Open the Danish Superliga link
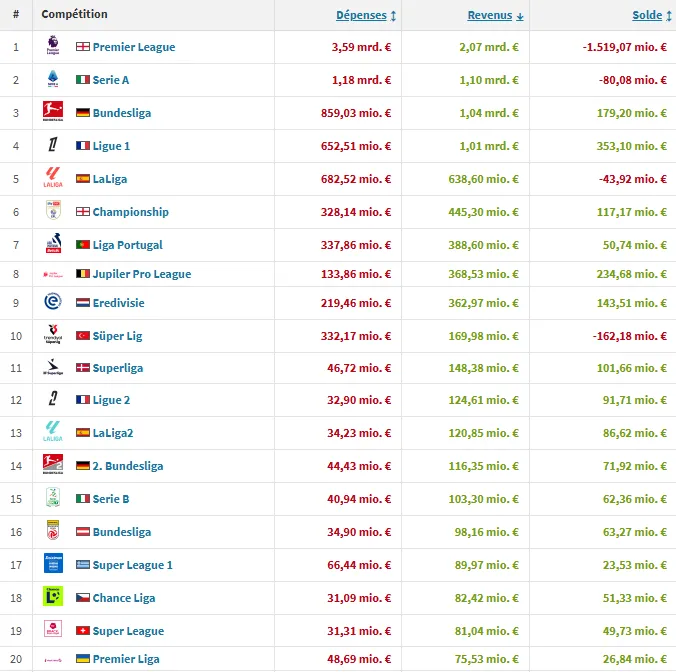The height and width of the screenshot is (672, 676). coord(117,368)
